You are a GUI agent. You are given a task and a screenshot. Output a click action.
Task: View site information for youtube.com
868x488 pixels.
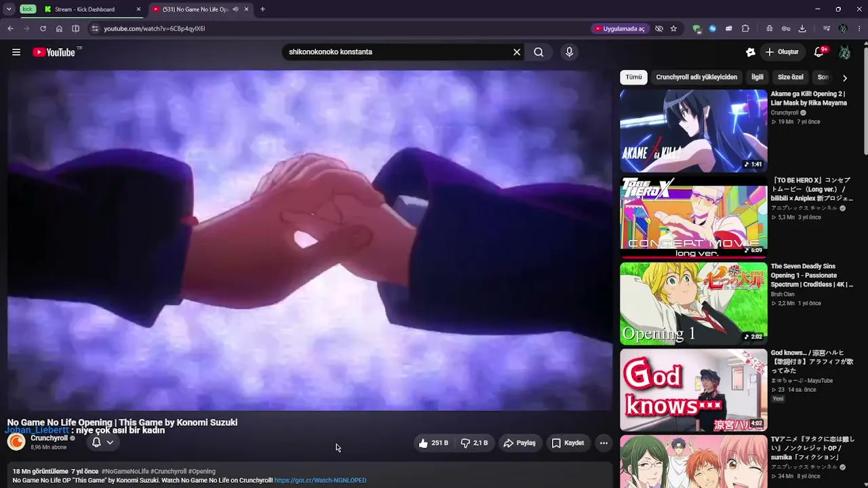pos(95,28)
